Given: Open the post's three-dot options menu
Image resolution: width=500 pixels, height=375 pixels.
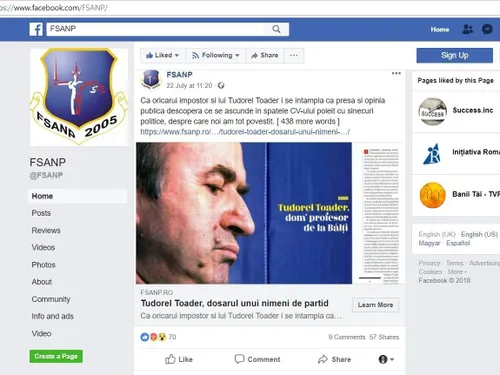Looking at the screenshot, I should (x=396, y=73).
